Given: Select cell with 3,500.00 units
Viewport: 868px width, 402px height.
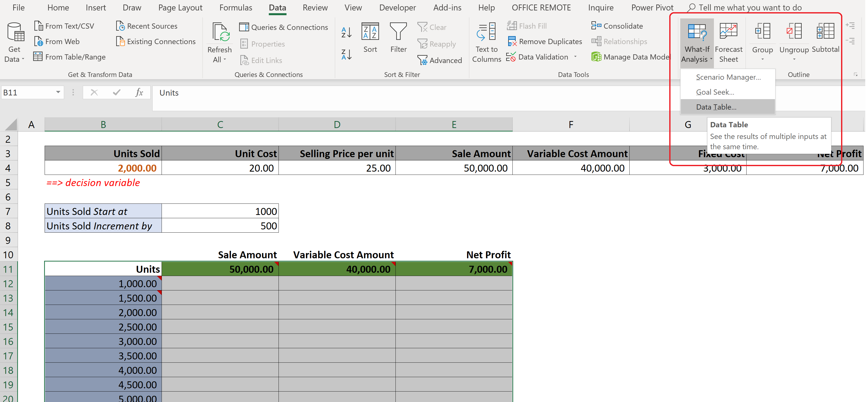Looking at the screenshot, I should pos(103,355).
